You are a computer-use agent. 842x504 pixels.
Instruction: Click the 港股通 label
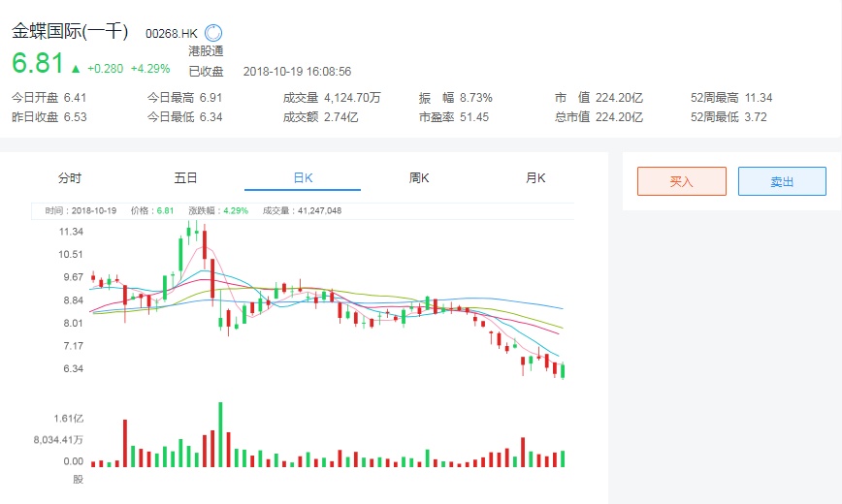click(x=206, y=51)
